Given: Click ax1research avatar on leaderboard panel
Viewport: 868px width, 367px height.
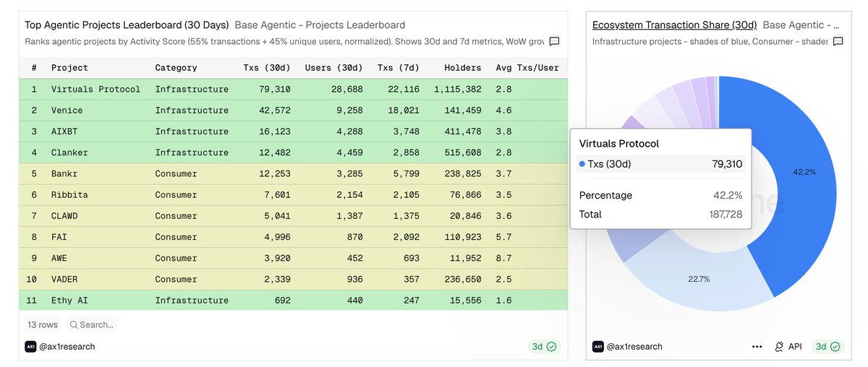Looking at the screenshot, I should [x=30, y=347].
